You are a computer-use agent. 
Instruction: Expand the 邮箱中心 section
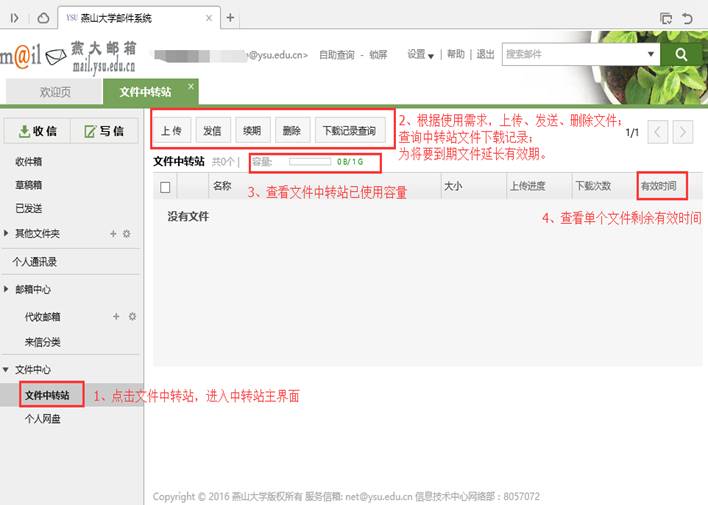(7, 289)
